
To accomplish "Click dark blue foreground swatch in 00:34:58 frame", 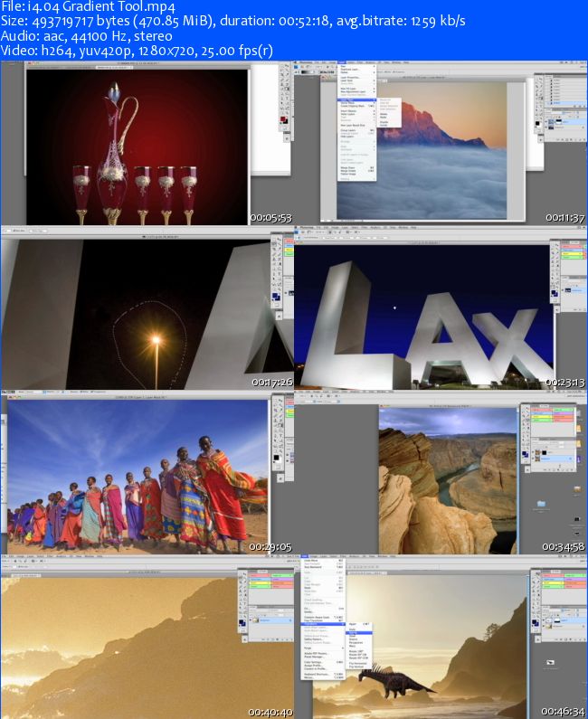I will pyautogui.click(x=524, y=453).
